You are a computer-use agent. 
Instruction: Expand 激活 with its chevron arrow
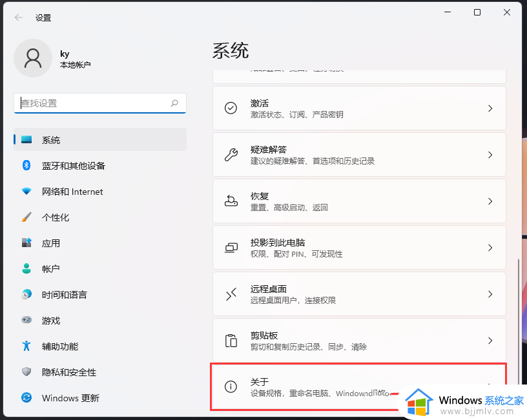pyautogui.click(x=490, y=108)
